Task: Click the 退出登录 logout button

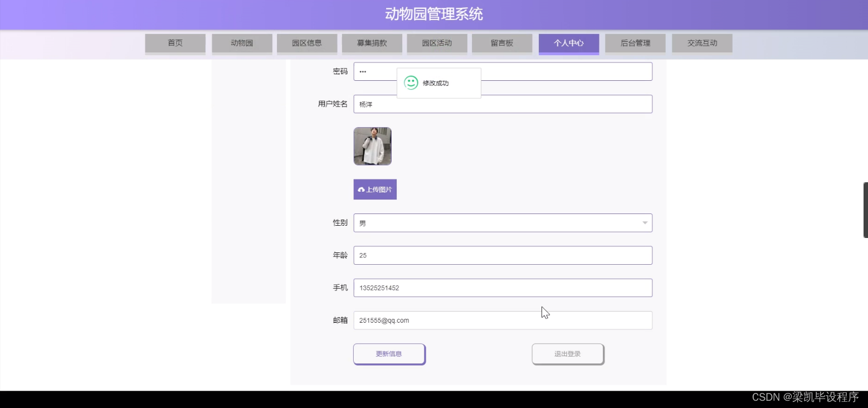Action: point(568,354)
